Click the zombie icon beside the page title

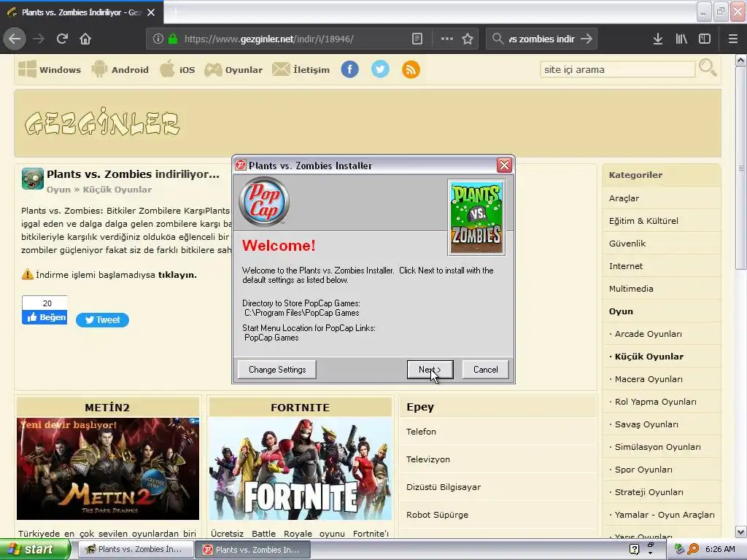(x=32, y=179)
